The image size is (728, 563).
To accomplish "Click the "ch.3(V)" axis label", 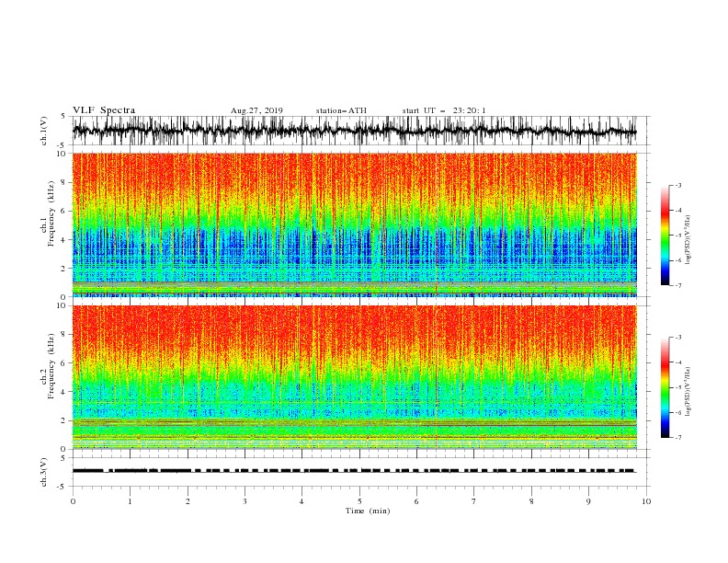I will 44,472.
